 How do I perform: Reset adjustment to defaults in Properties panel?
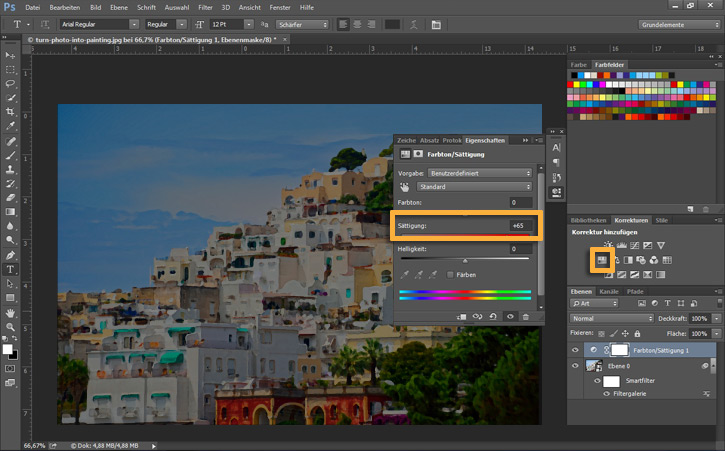click(x=493, y=316)
